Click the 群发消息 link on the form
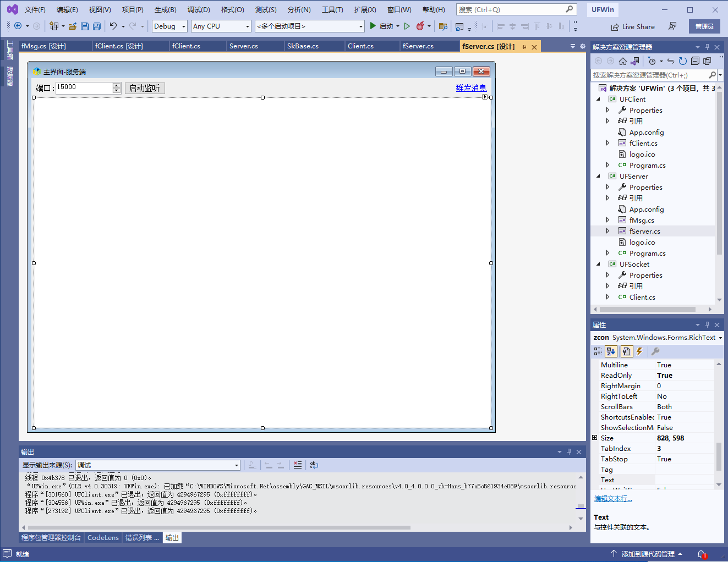The width and height of the screenshot is (728, 562). coord(472,88)
